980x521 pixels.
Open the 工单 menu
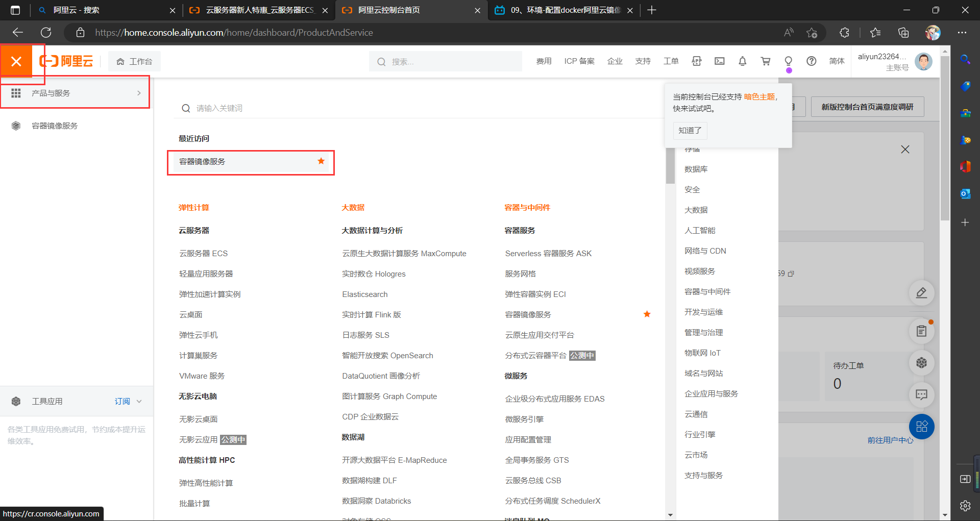point(671,61)
